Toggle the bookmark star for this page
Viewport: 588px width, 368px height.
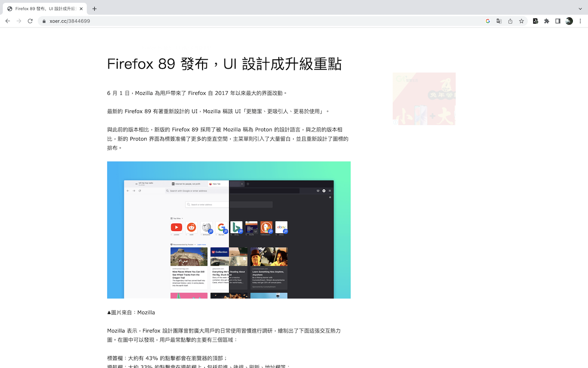pos(521,21)
